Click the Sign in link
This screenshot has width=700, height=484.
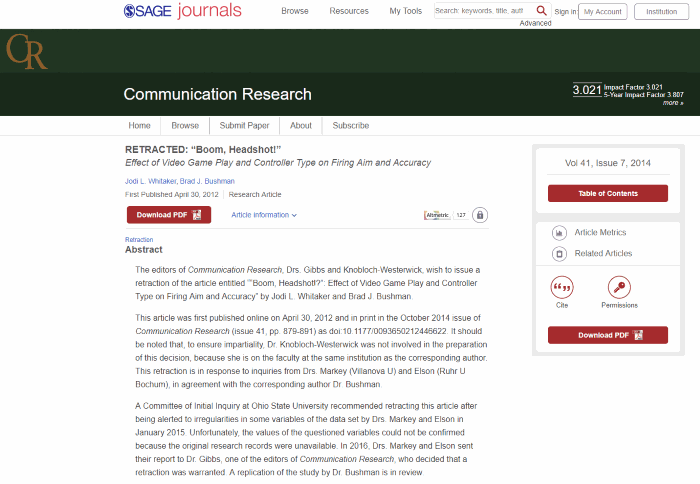pyautogui.click(x=565, y=12)
